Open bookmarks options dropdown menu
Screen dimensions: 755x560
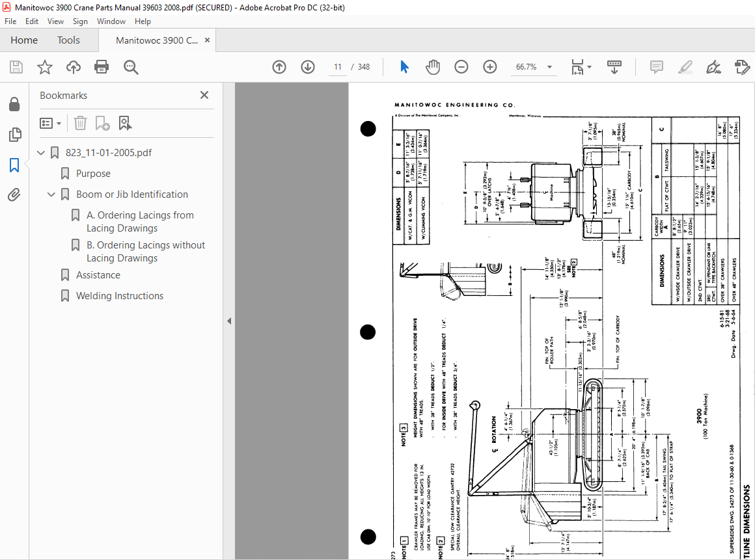pos(50,123)
